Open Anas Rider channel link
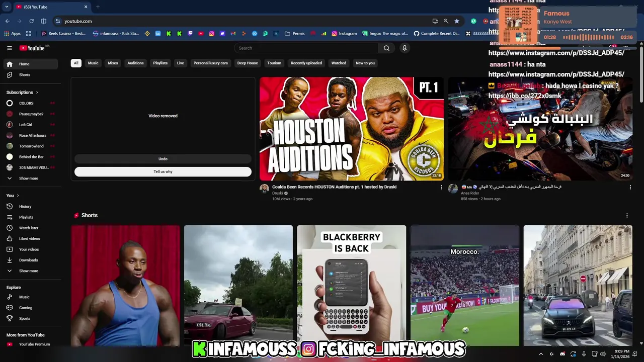644x362 pixels. click(x=469, y=193)
